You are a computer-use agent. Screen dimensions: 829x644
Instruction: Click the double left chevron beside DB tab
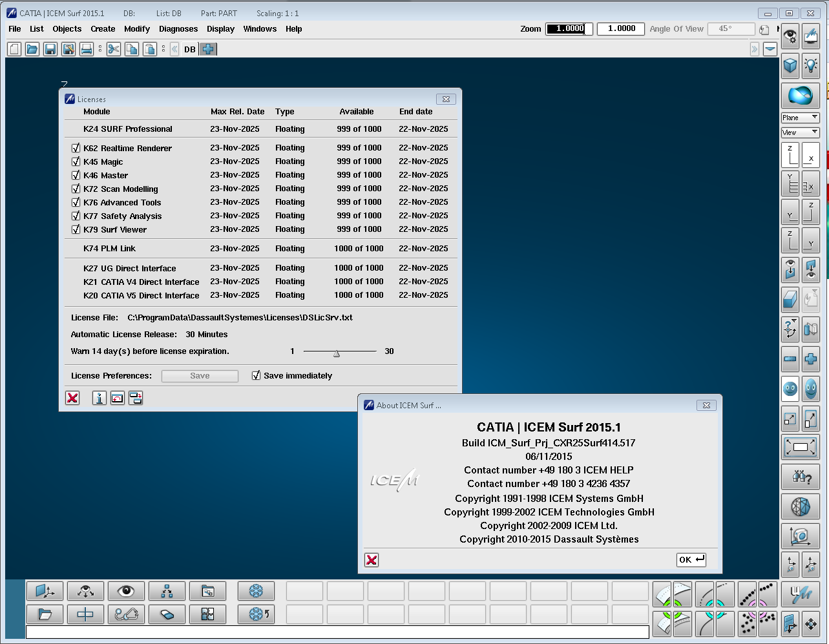pyautogui.click(x=174, y=49)
